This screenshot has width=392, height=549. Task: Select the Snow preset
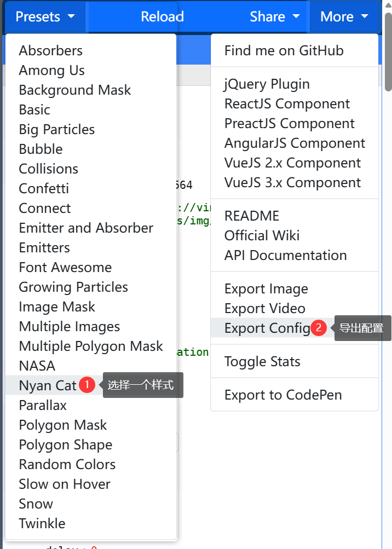36,504
